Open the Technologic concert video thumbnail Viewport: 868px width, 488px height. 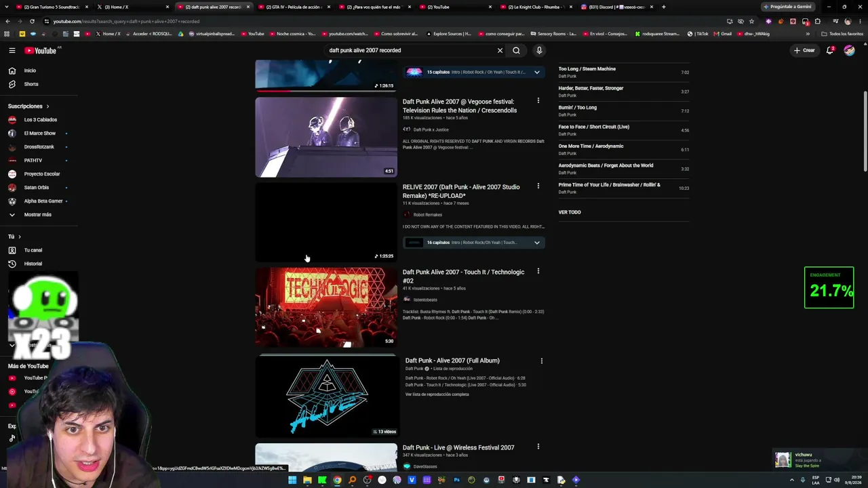click(x=326, y=307)
